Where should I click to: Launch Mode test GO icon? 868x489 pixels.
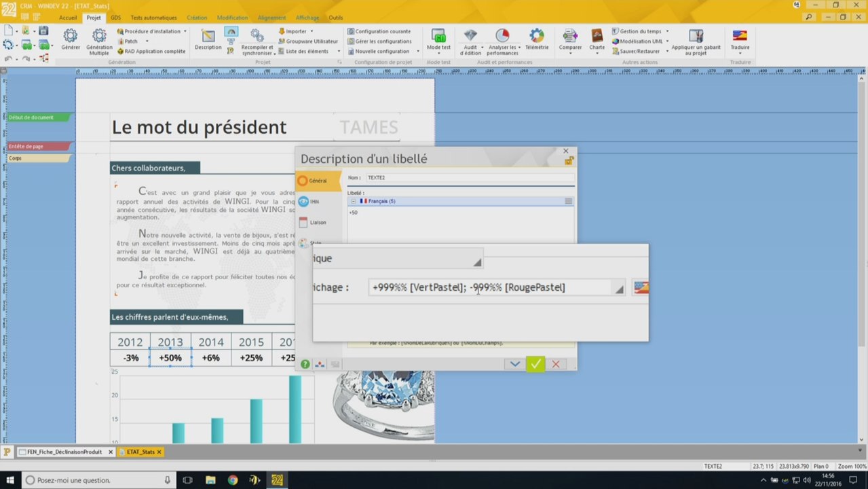click(x=438, y=35)
